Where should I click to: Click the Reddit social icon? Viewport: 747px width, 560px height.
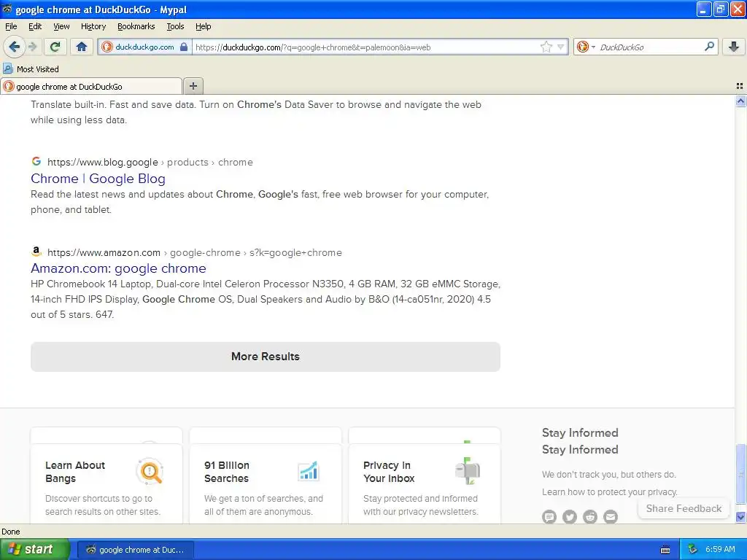coord(589,516)
